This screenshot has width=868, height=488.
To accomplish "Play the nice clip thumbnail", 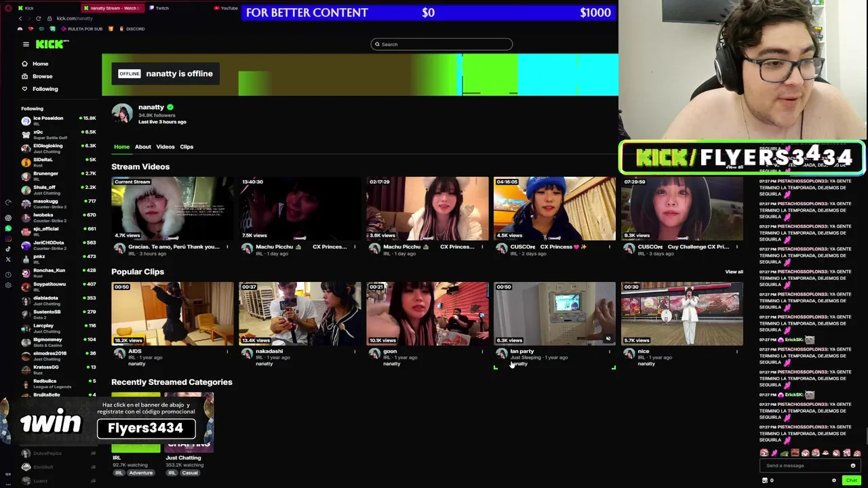I will tap(682, 314).
